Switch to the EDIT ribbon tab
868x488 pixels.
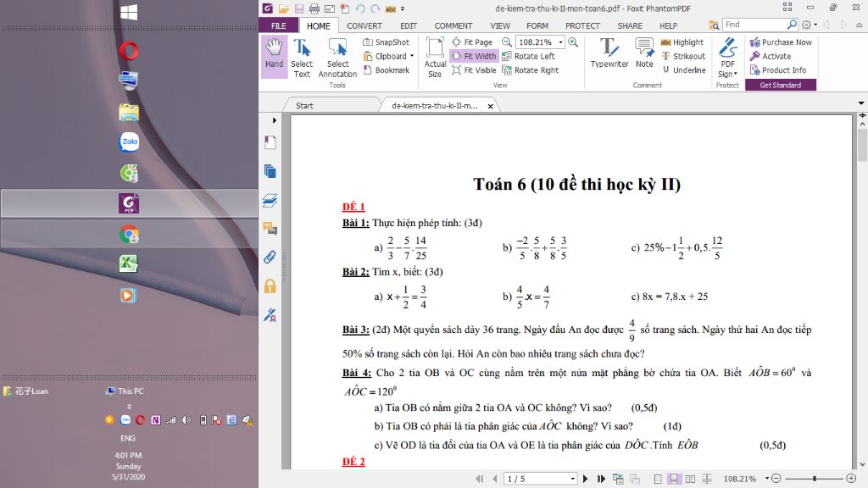409,25
